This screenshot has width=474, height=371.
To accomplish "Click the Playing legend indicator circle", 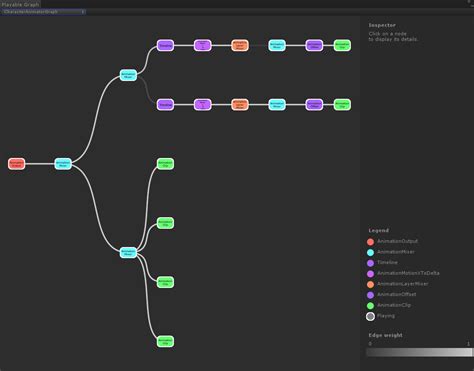I will [370, 316].
